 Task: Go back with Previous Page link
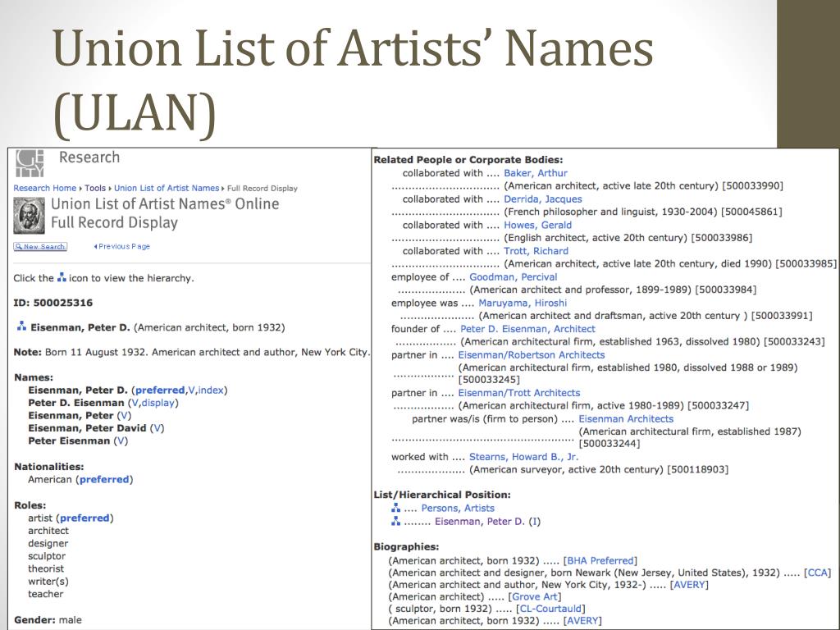(x=122, y=246)
